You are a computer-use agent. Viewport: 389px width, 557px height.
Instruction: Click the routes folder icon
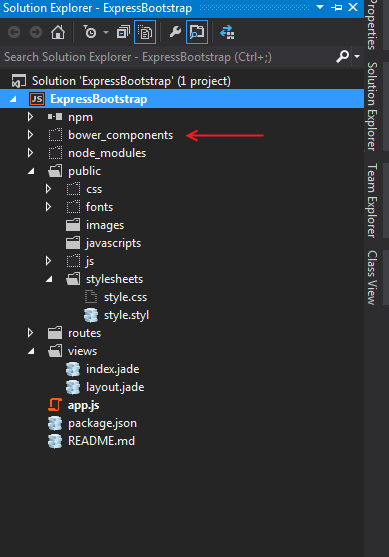tap(55, 333)
